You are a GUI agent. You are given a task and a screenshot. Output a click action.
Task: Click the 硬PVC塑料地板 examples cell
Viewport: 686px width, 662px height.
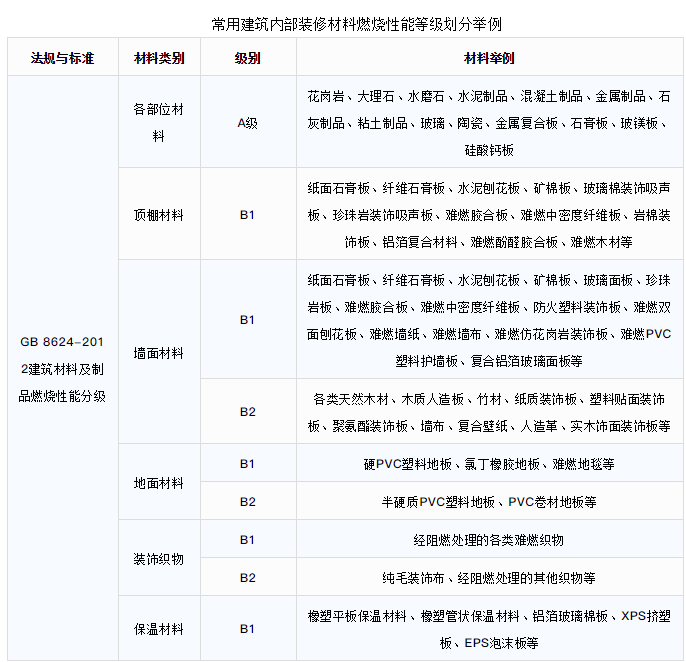pos(489,464)
